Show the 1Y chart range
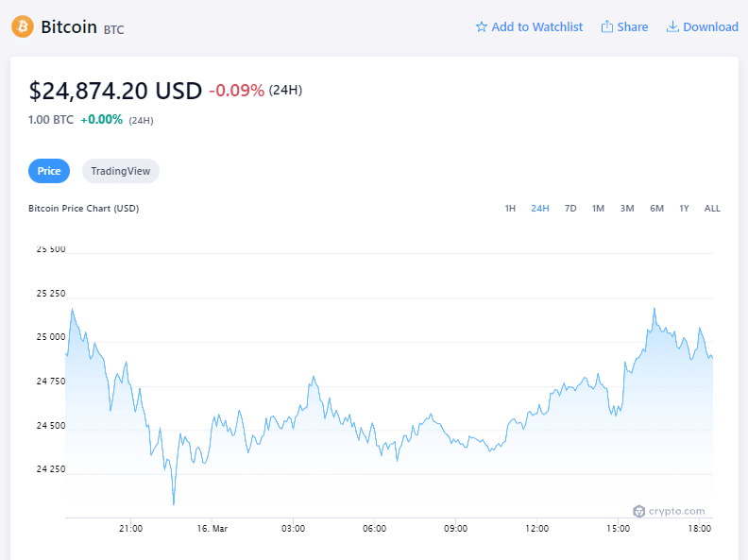The height and width of the screenshot is (560, 748). [684, 209]
